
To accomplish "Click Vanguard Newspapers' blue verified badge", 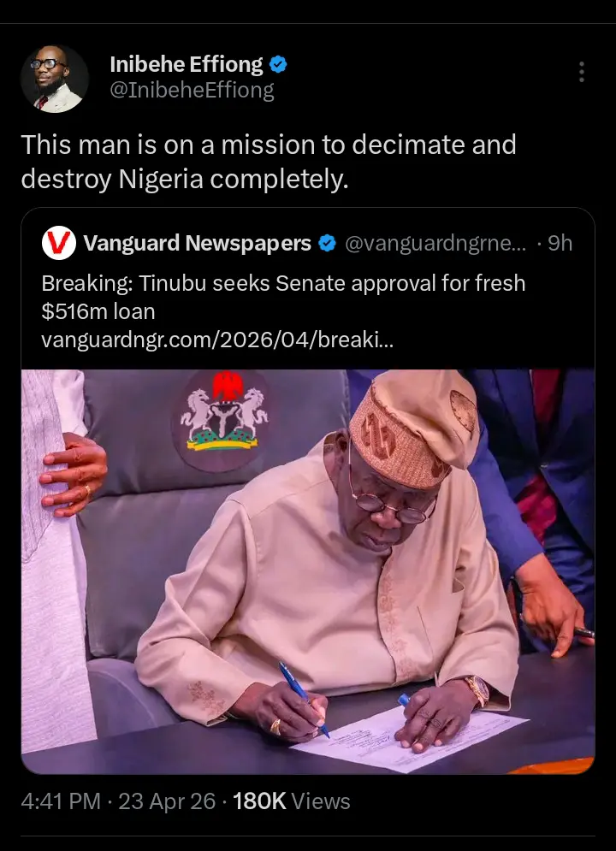I will [327, 244].
